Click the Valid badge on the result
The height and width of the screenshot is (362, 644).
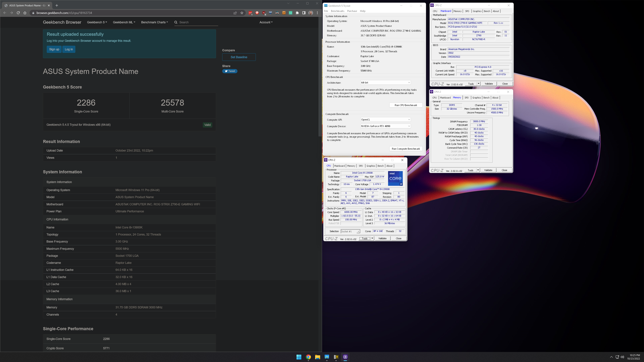[x=207, y=125]
